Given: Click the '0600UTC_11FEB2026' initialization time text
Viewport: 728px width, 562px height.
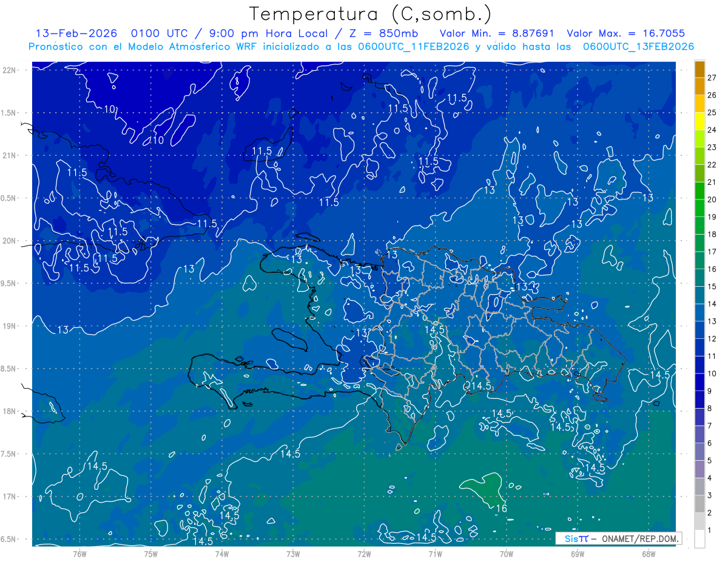Looking at the screenshot, I should pyautogui.click(x=413, y=47).
